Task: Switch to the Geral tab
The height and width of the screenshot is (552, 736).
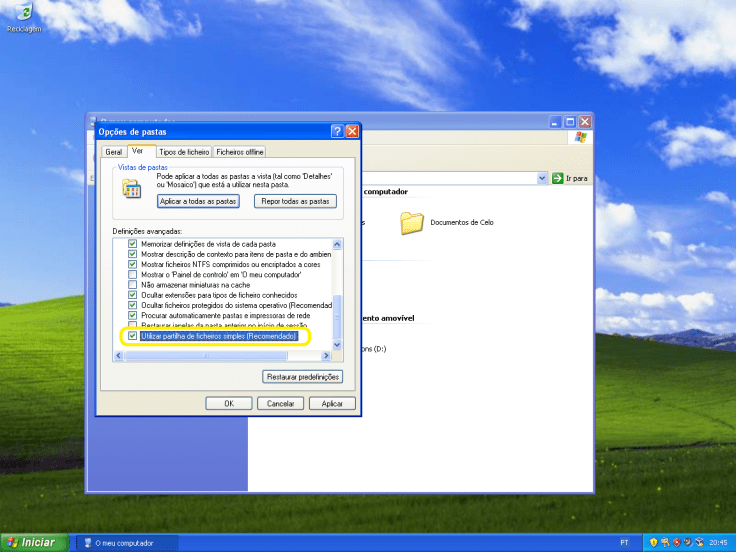Action: click(x=112, y=152)
